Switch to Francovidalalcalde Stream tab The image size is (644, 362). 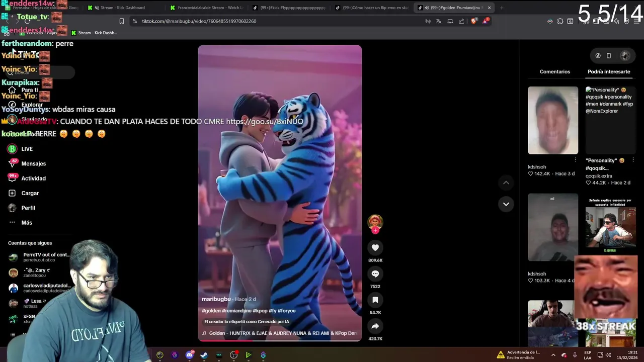coord(206,8)
